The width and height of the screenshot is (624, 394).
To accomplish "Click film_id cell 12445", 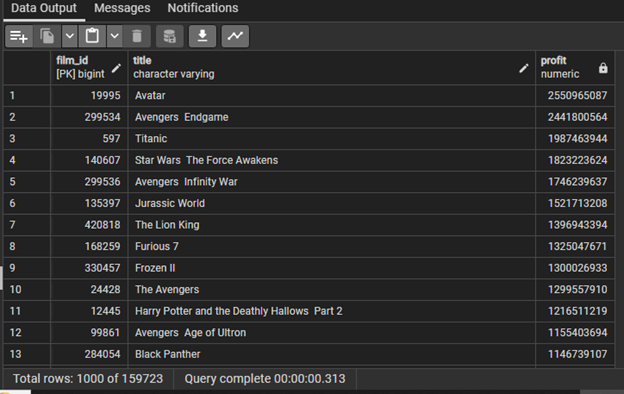I will tap(89, 311).
